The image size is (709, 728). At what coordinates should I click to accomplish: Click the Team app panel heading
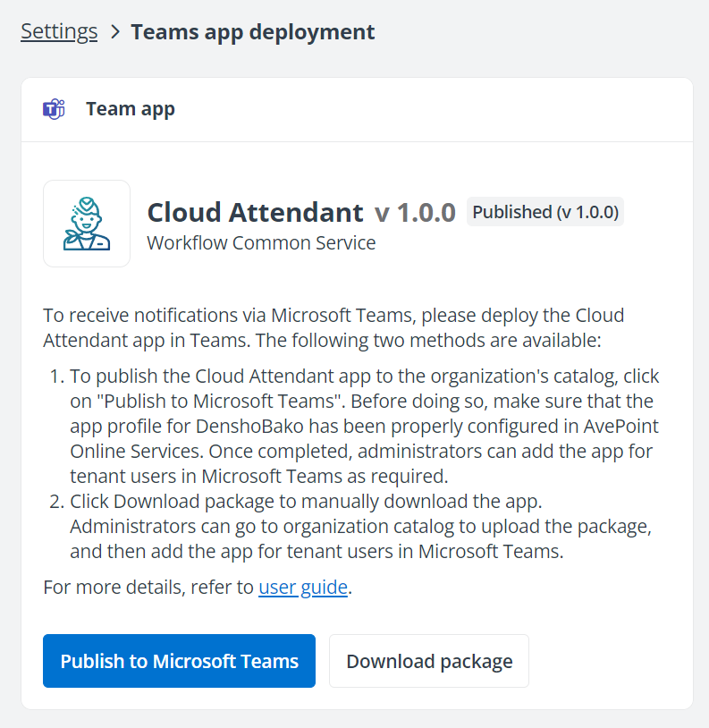pyautogui.click(x=130, y=108)
